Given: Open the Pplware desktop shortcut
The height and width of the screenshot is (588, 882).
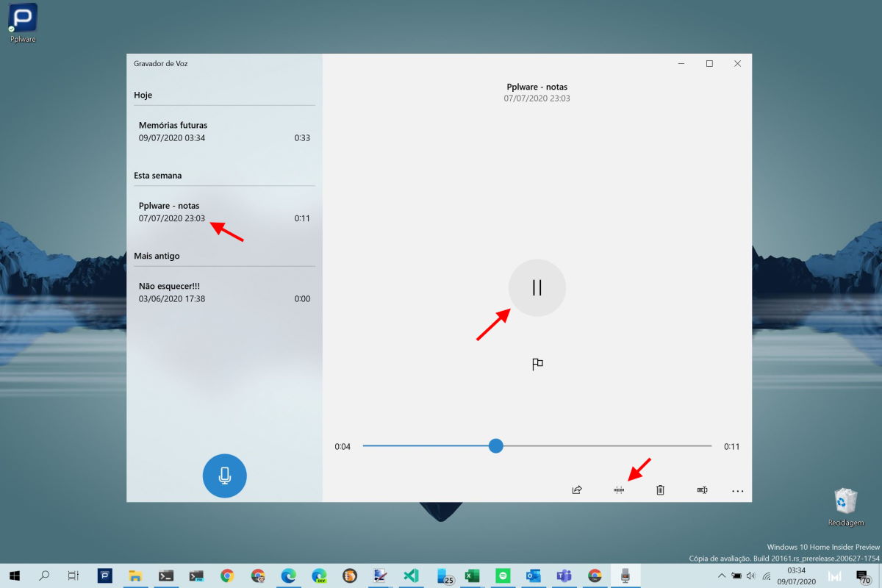Looking at the screenshot, I should coord(23,22).
